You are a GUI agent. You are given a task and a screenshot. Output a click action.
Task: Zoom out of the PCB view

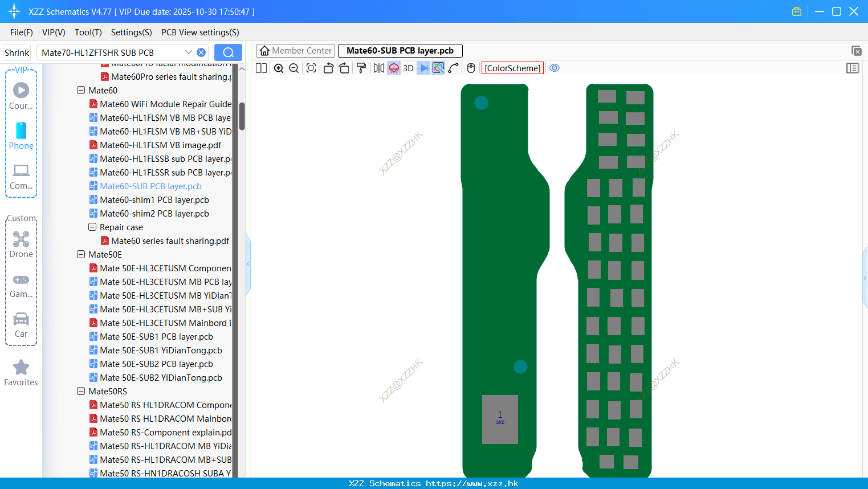point(294,68)
